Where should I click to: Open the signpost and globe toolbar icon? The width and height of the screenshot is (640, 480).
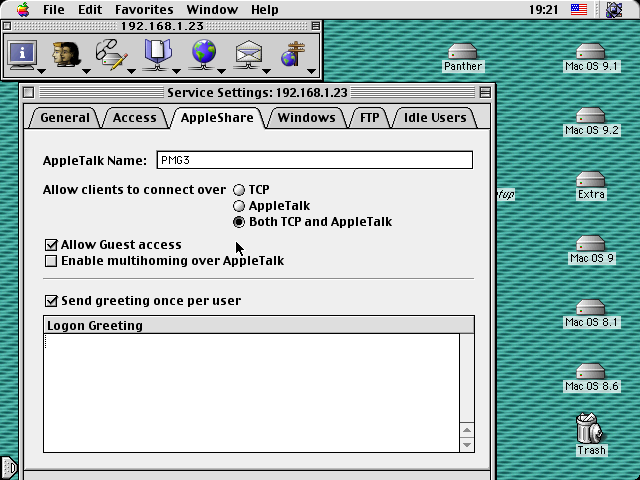[x=293, y=54]
